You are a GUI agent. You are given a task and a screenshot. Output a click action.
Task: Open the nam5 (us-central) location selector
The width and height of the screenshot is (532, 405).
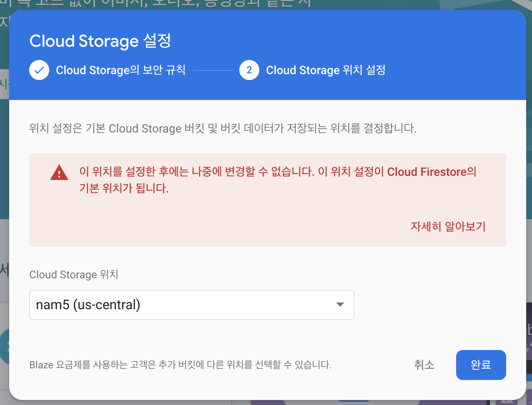coord(192,305)
